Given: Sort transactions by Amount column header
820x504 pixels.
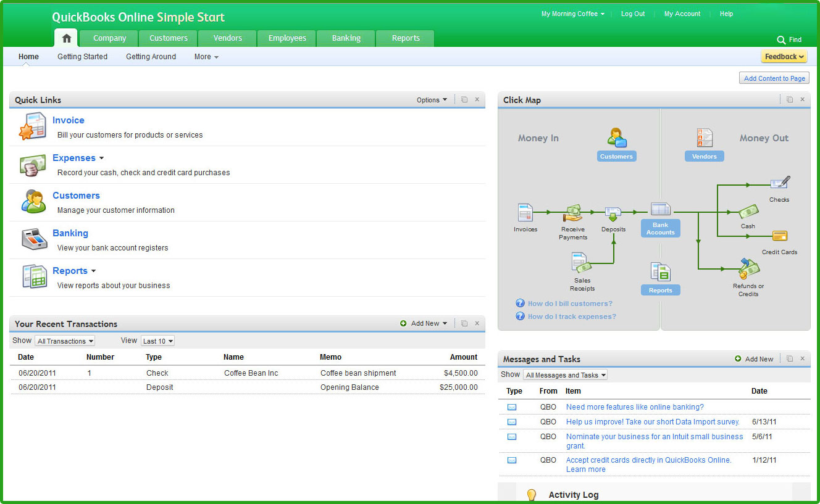Looking at the screenshot, I should (x=463, y=357).
